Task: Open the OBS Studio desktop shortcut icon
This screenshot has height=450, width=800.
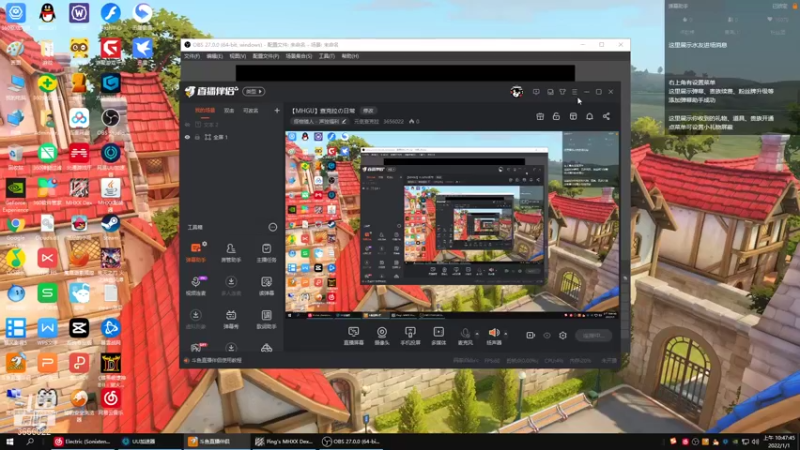Action: coord(110,122)
